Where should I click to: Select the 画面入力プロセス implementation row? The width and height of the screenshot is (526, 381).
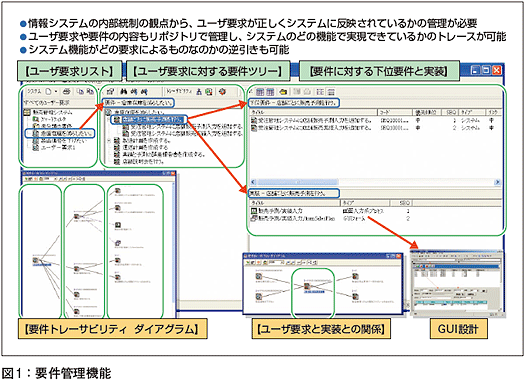[330, 211]
